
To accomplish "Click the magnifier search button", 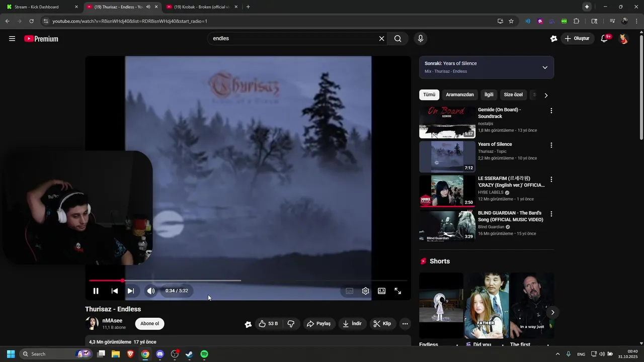I will tap(397, 39).
